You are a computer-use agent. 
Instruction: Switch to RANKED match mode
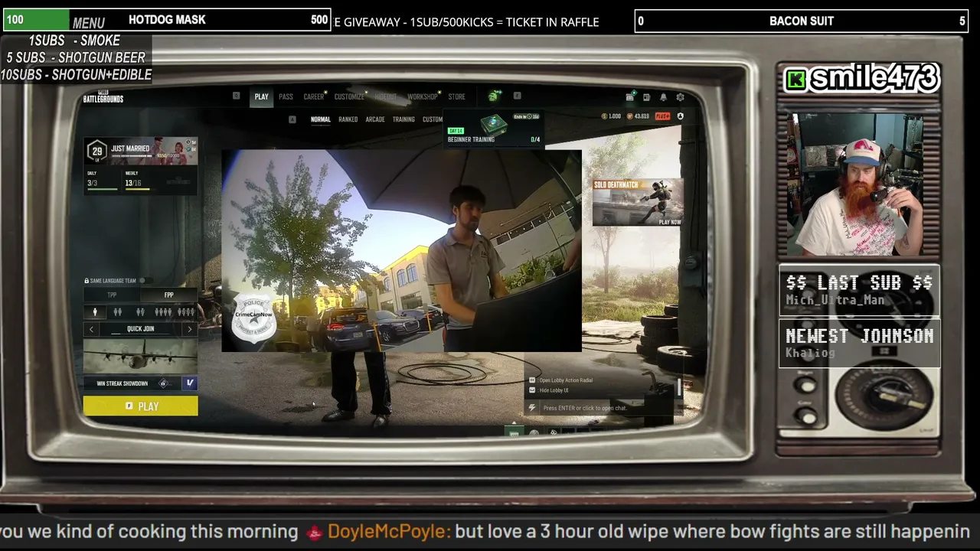coord(348,119)
